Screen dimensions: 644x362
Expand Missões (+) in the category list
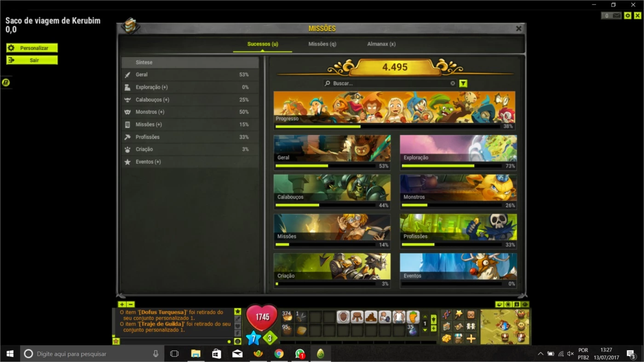[x=190, y=124]
